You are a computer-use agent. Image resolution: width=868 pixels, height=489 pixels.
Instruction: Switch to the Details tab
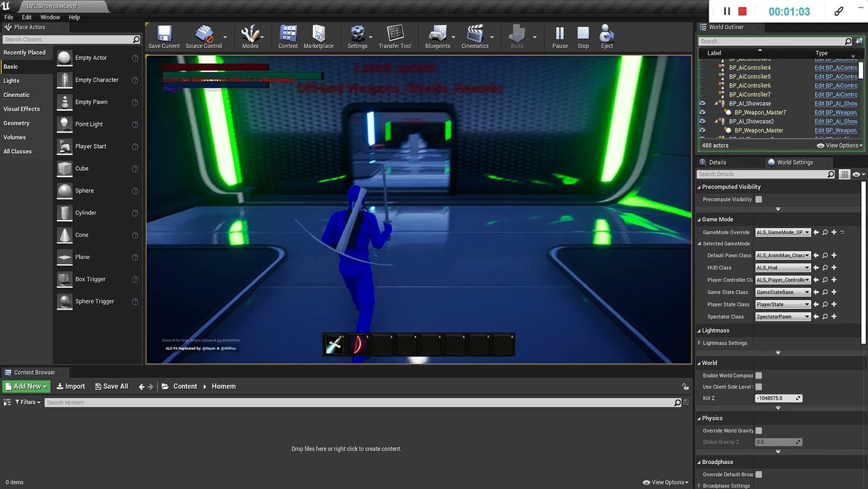pyautogui.click(x=717, y=162)
